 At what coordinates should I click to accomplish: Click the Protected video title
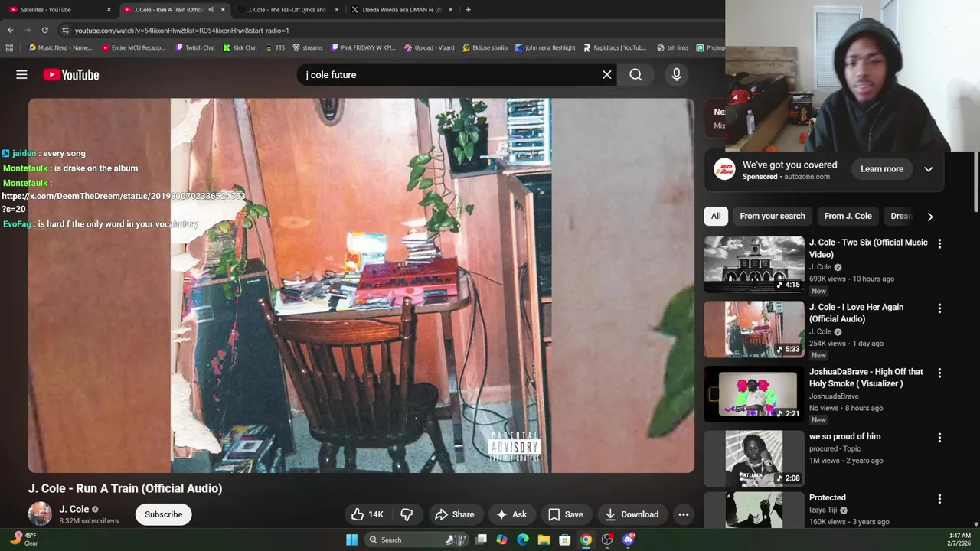coord(827,497)
